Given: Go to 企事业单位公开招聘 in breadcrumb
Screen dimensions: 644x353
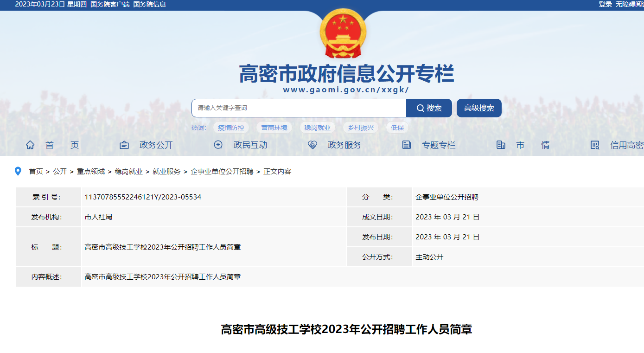Looking at the screenshot, I should click(x=222, y=171).
